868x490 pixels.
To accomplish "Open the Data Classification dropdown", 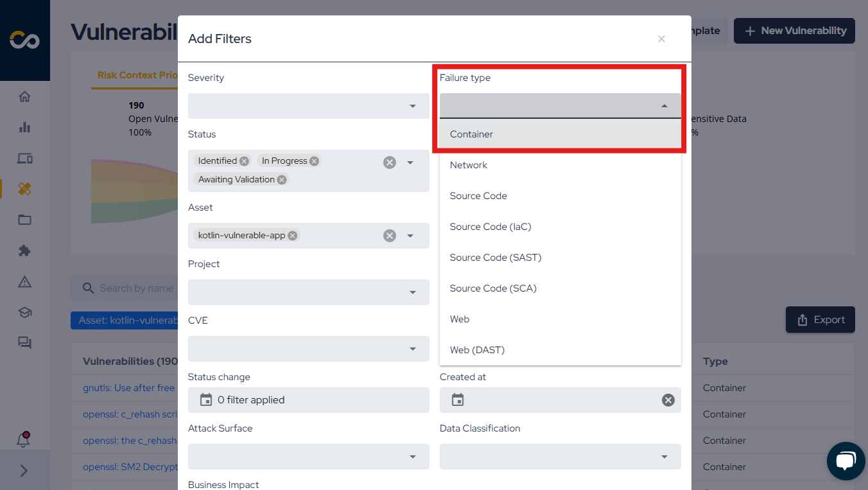I will tap(560, 457).
